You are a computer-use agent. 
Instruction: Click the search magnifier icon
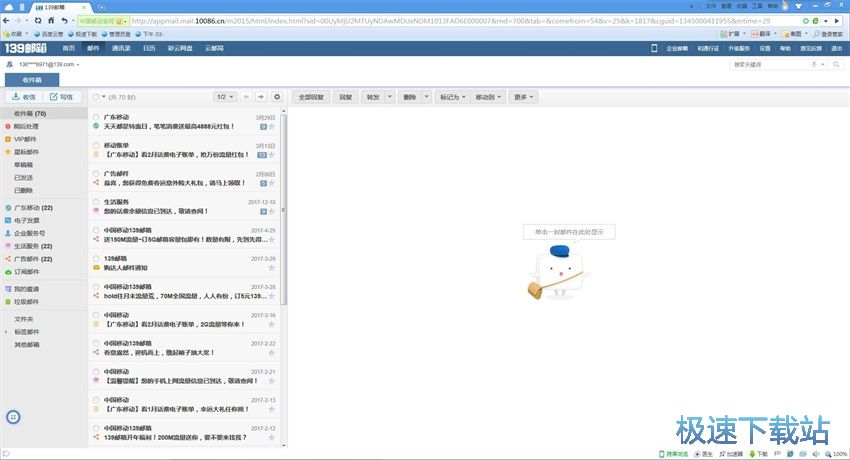point(836,64)
